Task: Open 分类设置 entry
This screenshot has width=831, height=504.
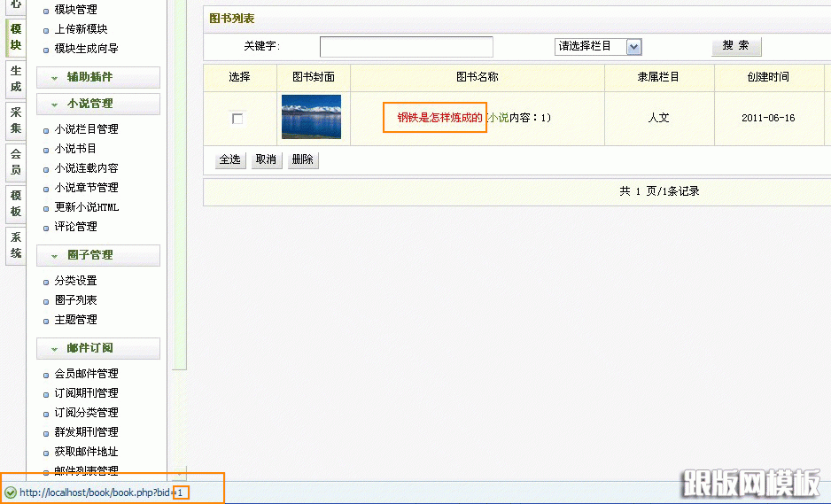Action: [75, 281]
